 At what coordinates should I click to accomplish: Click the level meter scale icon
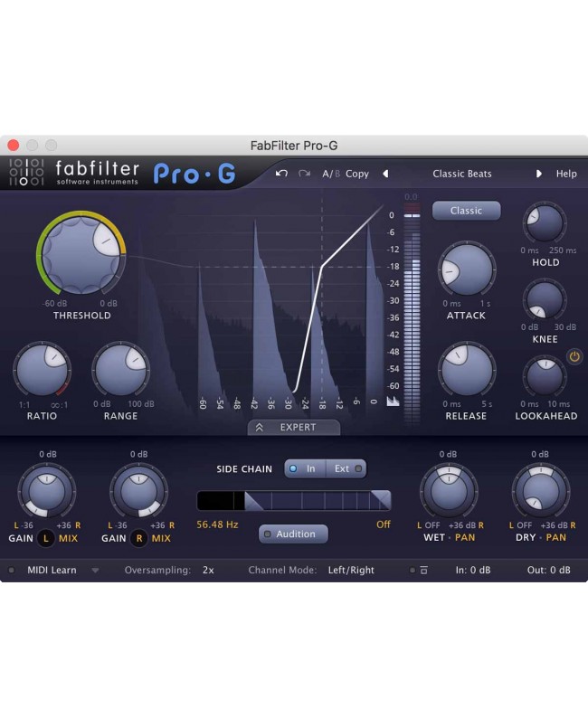tap(393, 402)
